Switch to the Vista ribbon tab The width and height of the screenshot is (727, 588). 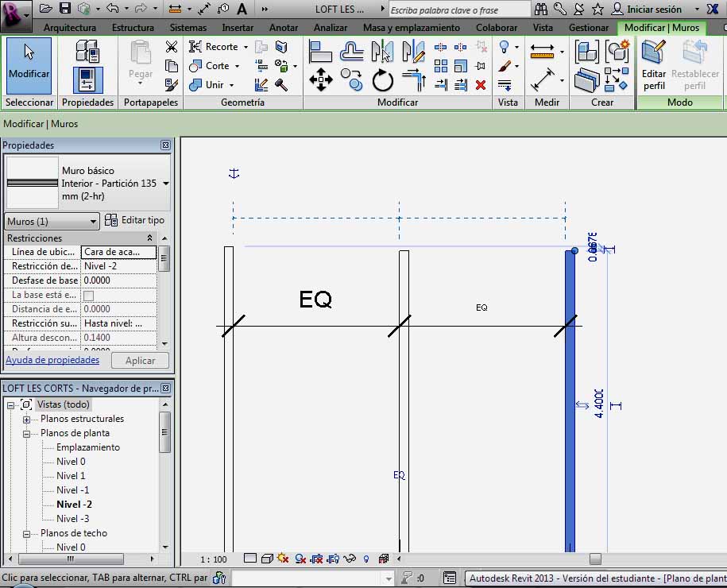543,28
